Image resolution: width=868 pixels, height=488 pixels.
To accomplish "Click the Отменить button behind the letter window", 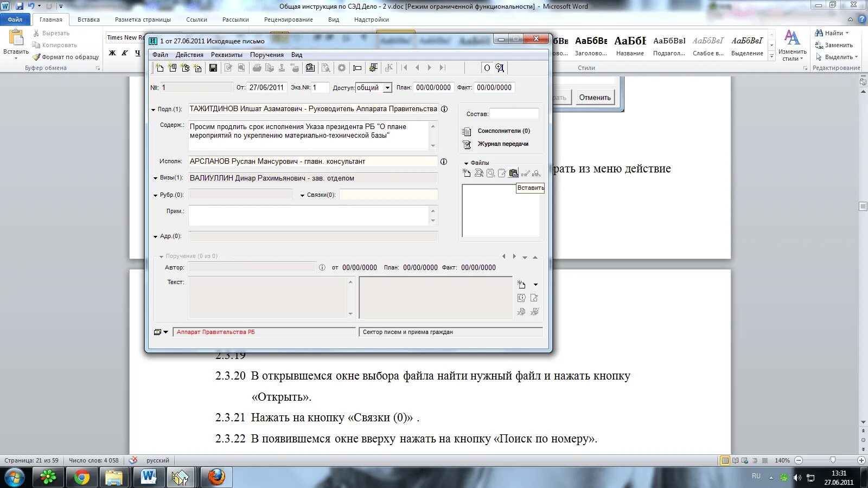I will point(595,98).
